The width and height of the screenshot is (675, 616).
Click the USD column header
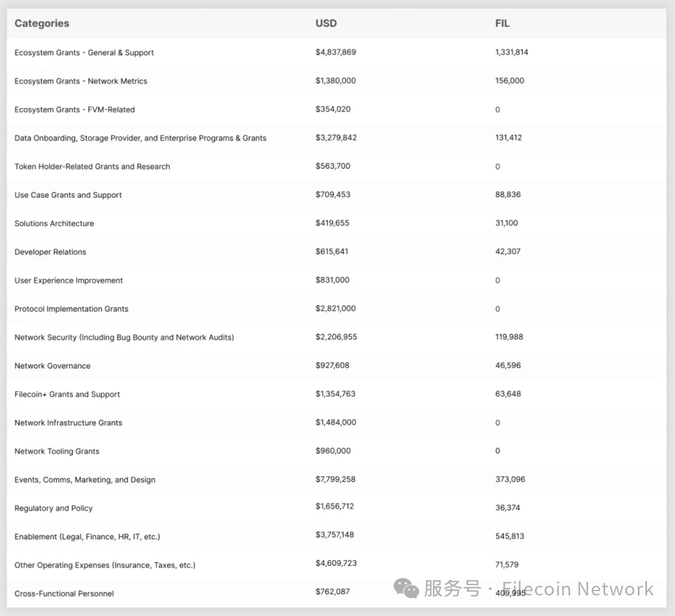coord(326,23)
